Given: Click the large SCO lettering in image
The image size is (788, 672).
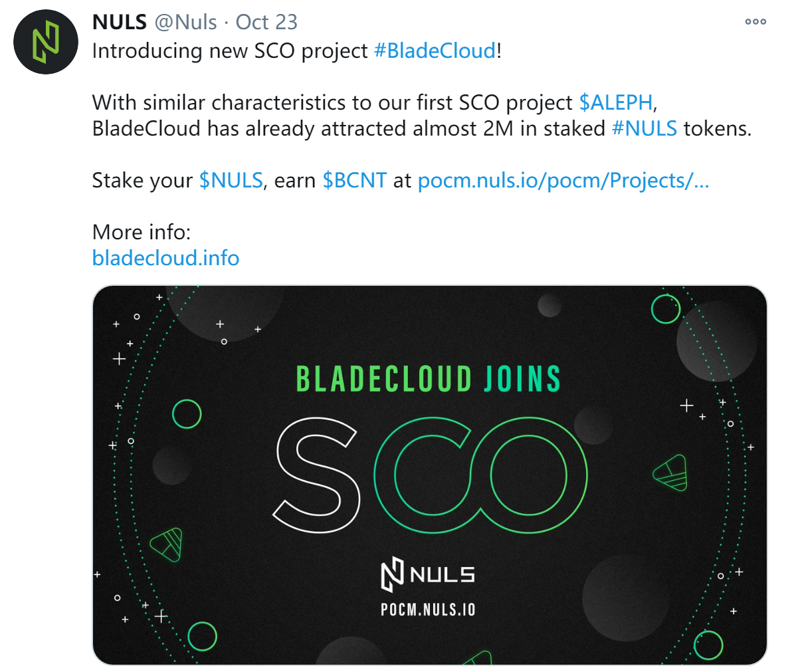Looking at the screenshot, I should tap(430, 475).
